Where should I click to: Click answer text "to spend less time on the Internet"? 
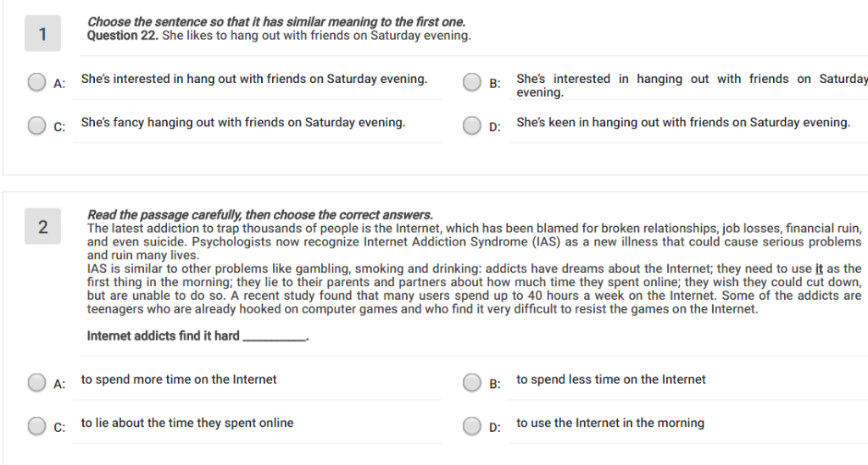[x=611, y=379]
